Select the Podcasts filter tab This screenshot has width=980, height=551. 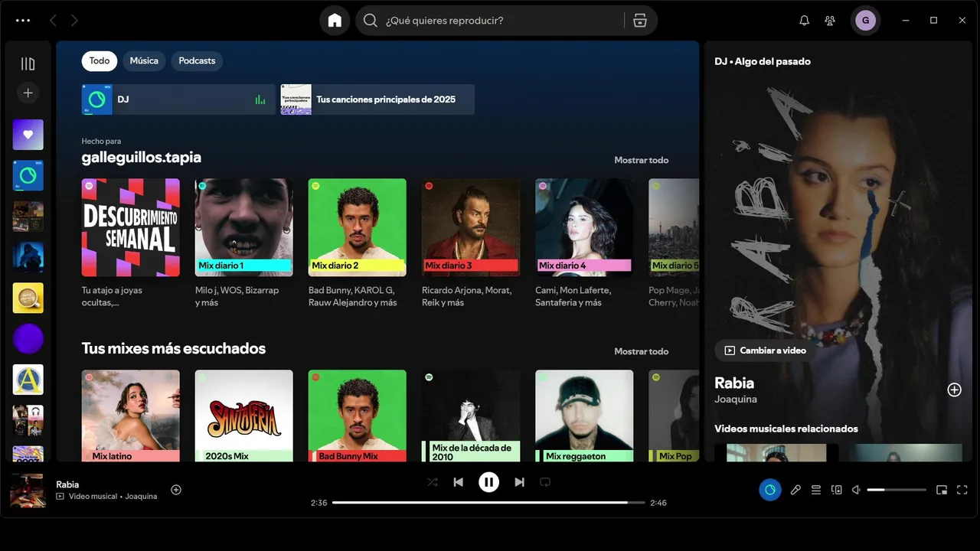pos(197,60)
